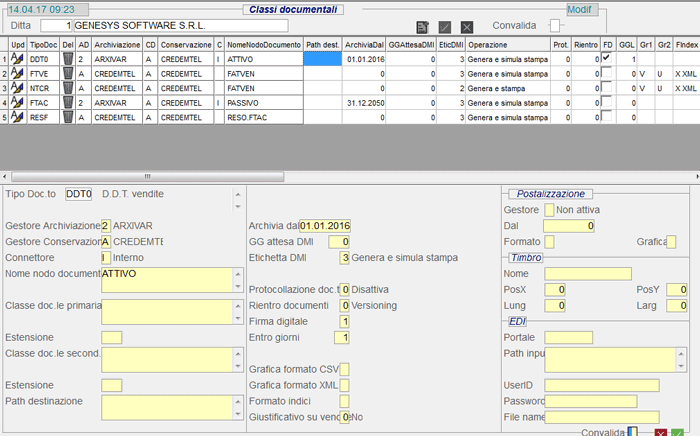
Task: Click the UserID input field
Action: click(x=602, y=385)
